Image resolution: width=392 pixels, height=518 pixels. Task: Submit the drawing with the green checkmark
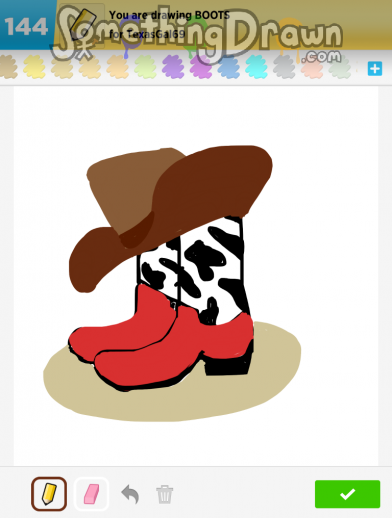coord(347,494)
